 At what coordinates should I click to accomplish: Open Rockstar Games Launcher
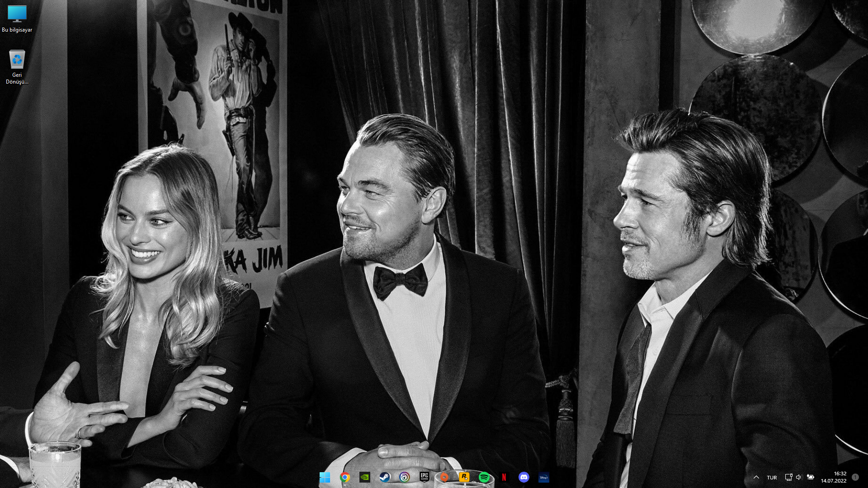(464, 477)
